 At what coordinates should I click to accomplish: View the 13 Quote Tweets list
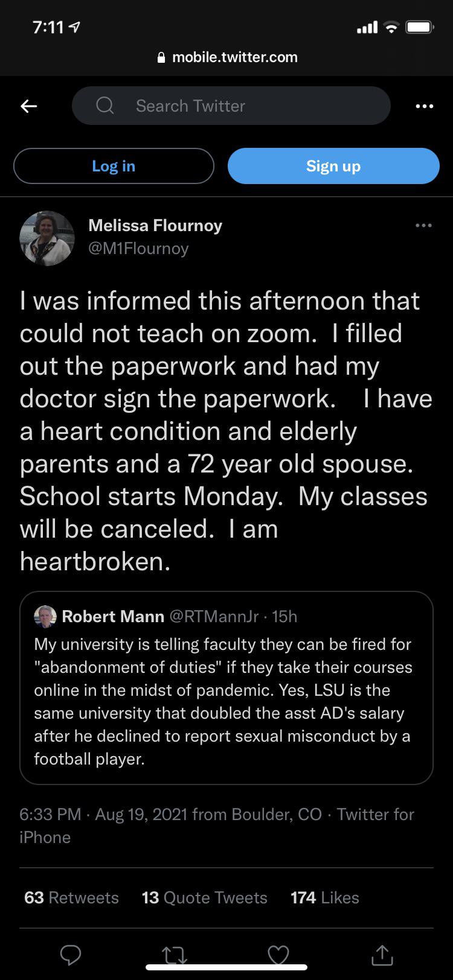pos(204,898)
